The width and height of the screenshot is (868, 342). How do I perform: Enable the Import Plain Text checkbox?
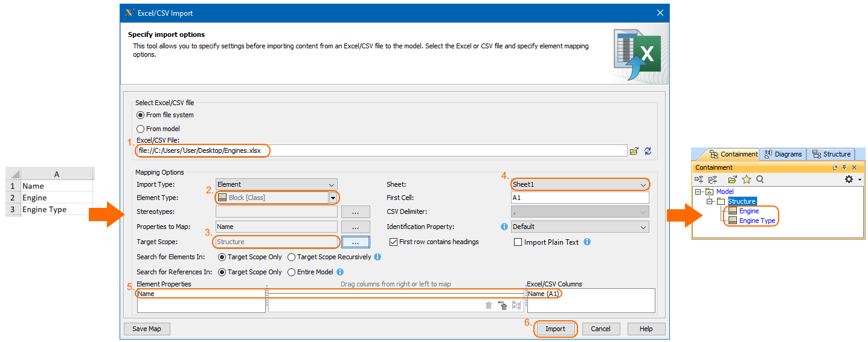coord(518,242)
